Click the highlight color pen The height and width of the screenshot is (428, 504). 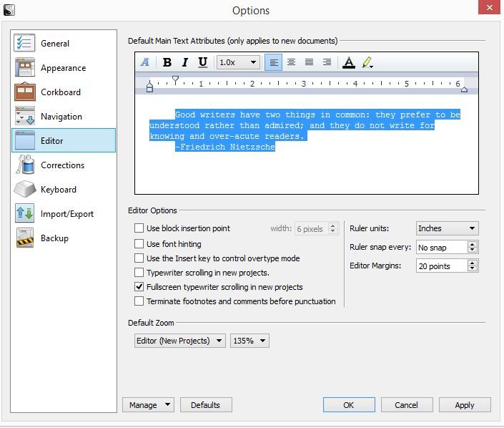click(367, 62)
